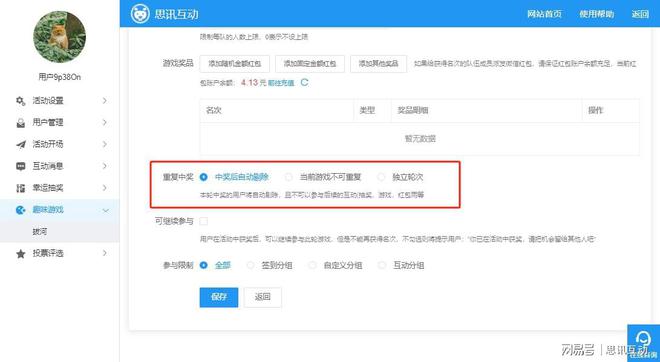Click 添加随机金额红包 button

[234, 64]
